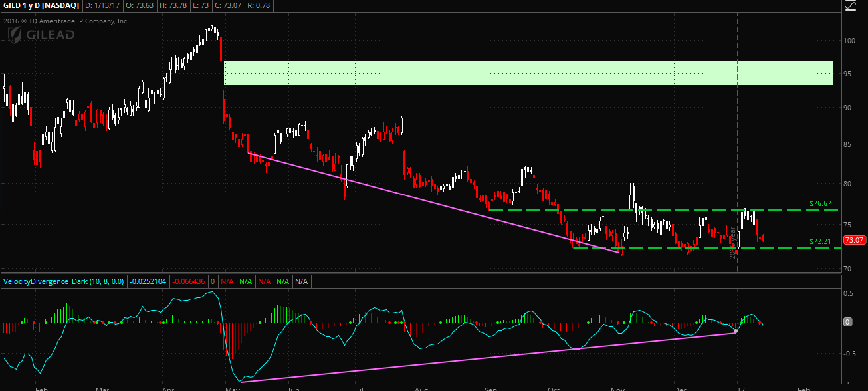Click the Nov label on the time axis
Screen dimensions: 868x391
click(x=617, y=388)
